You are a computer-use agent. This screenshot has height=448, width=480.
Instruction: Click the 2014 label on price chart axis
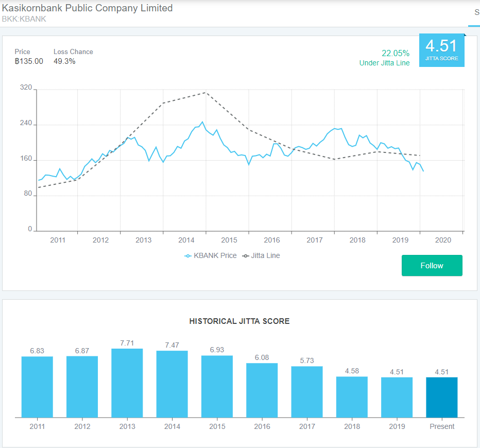(186, 240)
